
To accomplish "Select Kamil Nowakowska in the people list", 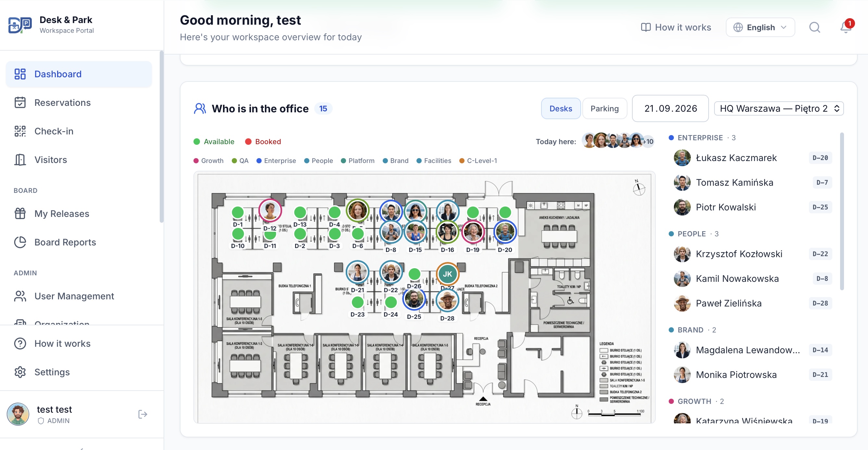I will pos(753,279).
